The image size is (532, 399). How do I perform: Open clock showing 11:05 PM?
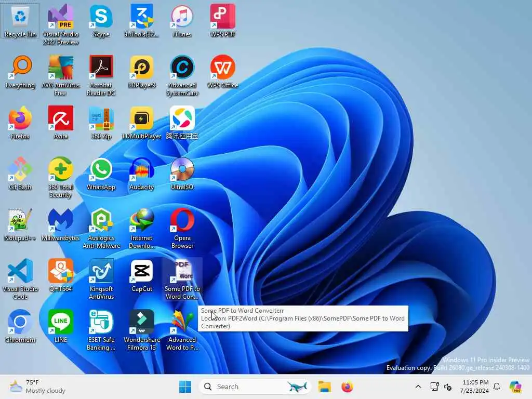474,387
